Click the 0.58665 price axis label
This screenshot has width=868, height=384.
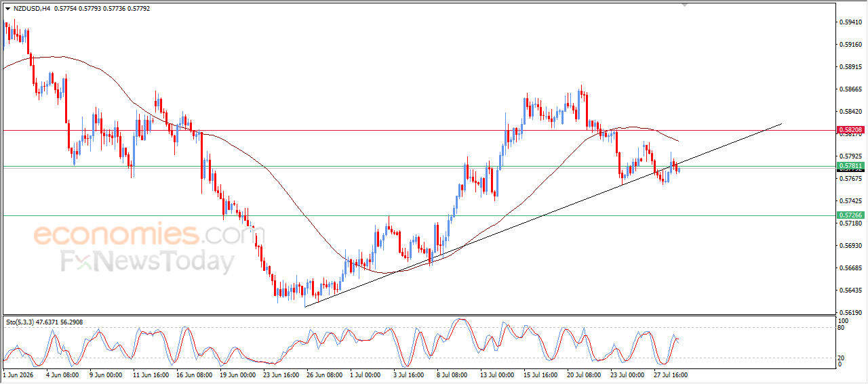pyautogui.click(x=850, y=89)
